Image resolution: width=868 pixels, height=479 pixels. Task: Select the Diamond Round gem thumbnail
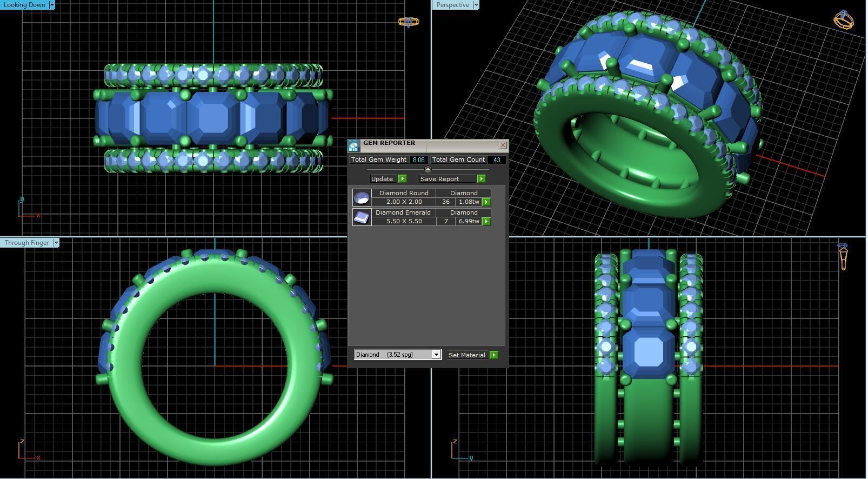point(362,197)
